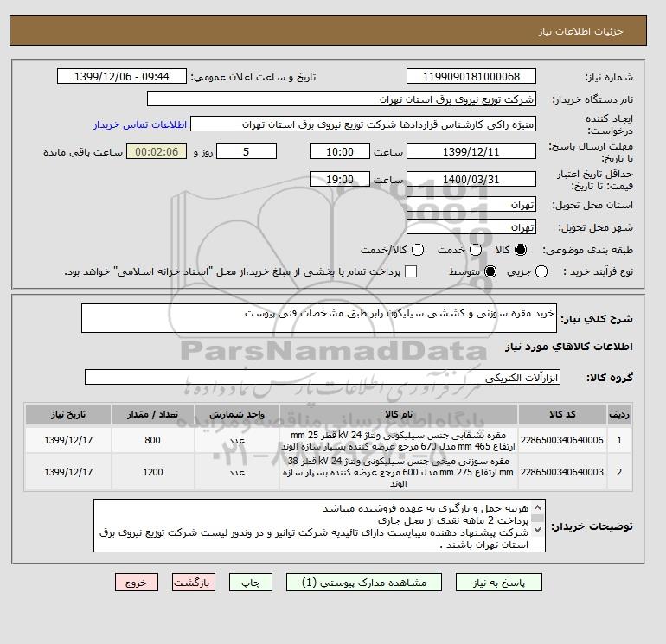This screenshot has height=644, width=666.
Task: Click the remaining days field showing 5
Action: pyautogui.click(x=247, y=151)
